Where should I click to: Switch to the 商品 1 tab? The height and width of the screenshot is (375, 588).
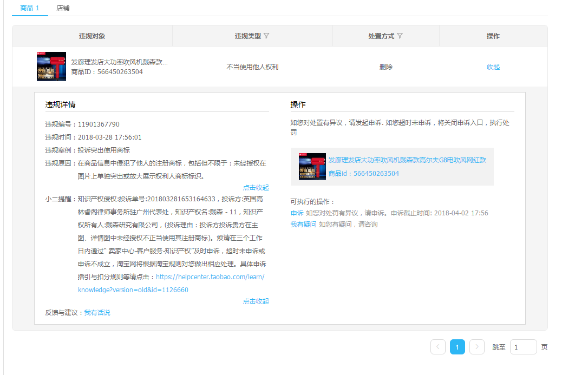[x=30, y=8]
